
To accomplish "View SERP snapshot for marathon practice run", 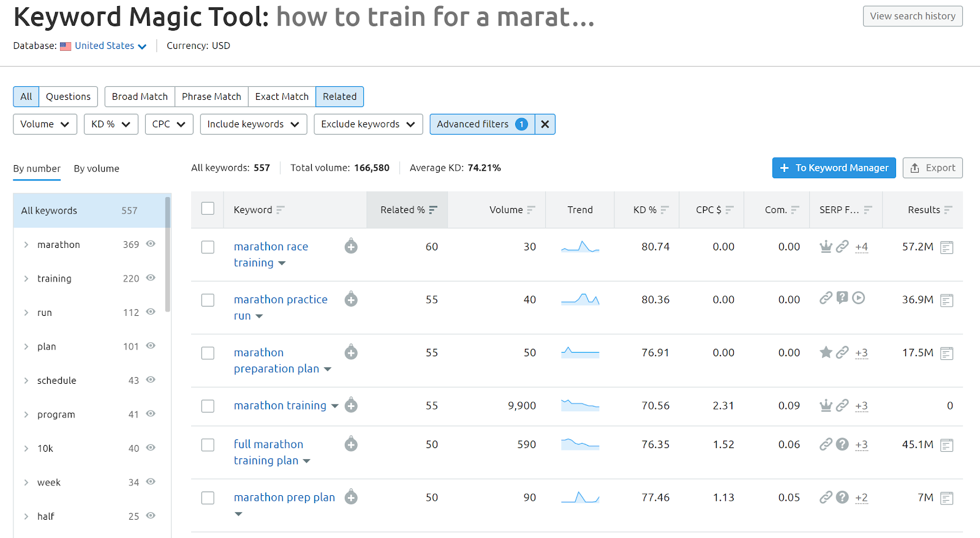I will coord(947,300).
